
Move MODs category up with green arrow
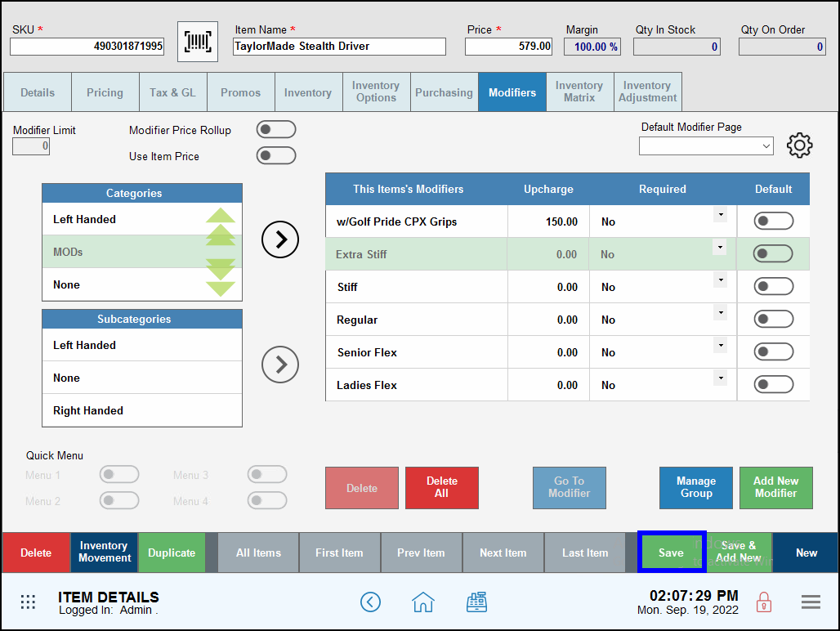point(219,216)
